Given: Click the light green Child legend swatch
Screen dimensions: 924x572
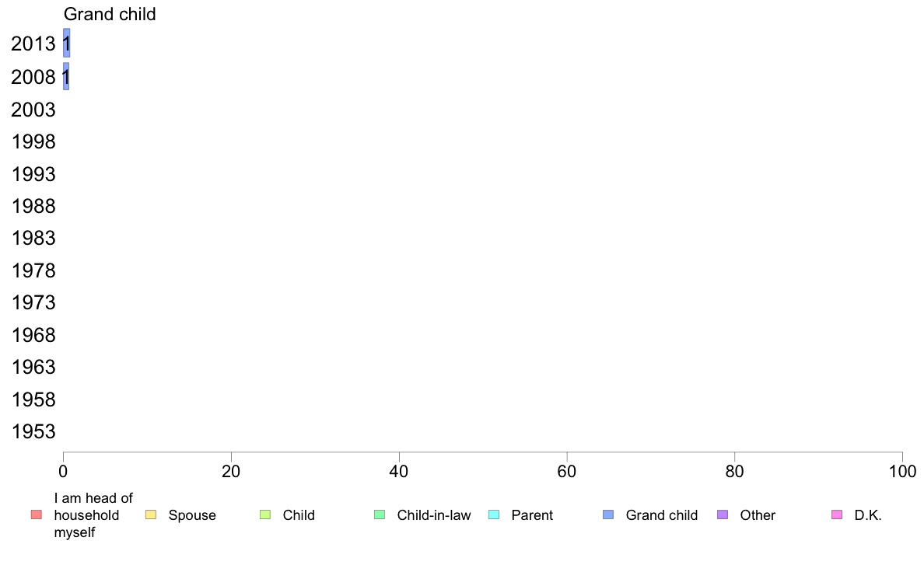Looking at the screenshot, I should pyautogui.click(x=265, y=514).
